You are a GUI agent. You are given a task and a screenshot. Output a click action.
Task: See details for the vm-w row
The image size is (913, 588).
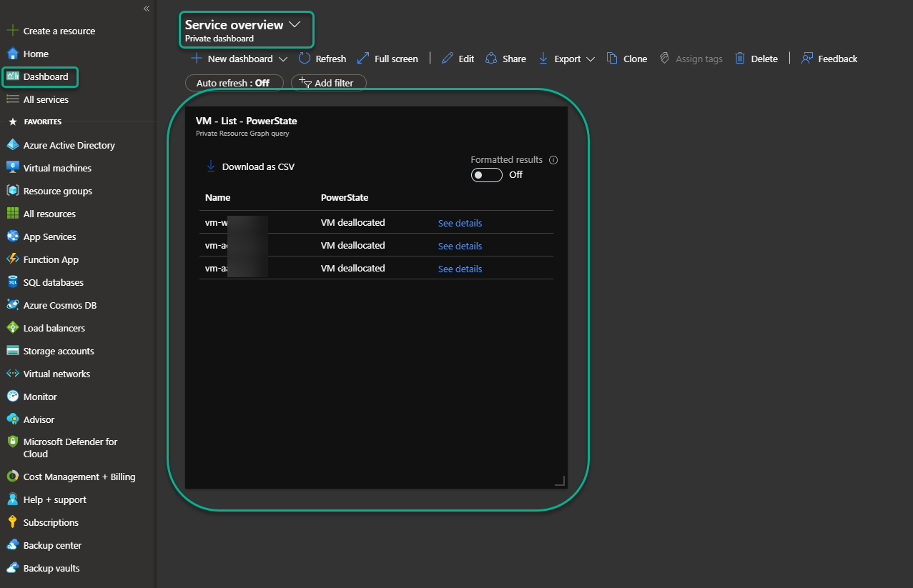coord(460,223)
